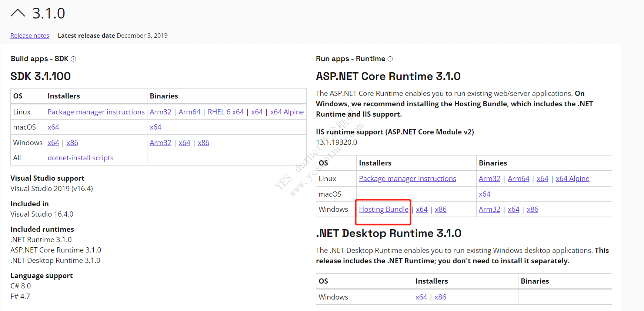
Task: Download SDK Windows x64 binaries
Action: point(184,143)
